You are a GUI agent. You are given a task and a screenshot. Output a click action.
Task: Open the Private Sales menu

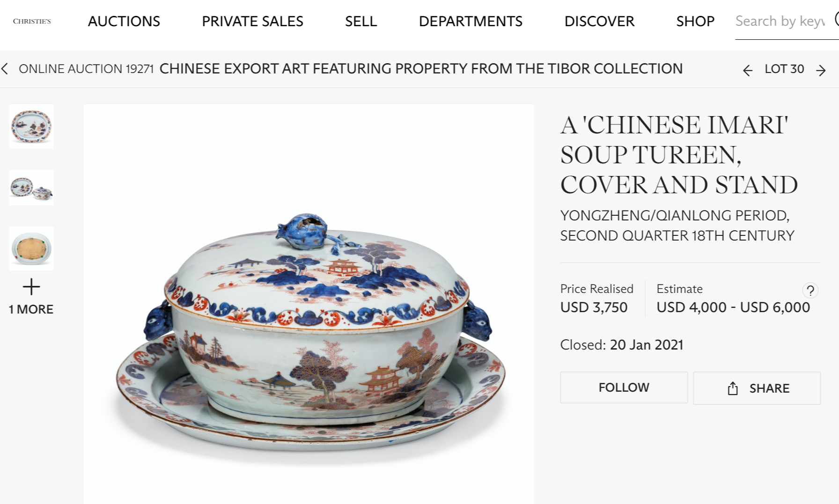(x=252, y=22)
